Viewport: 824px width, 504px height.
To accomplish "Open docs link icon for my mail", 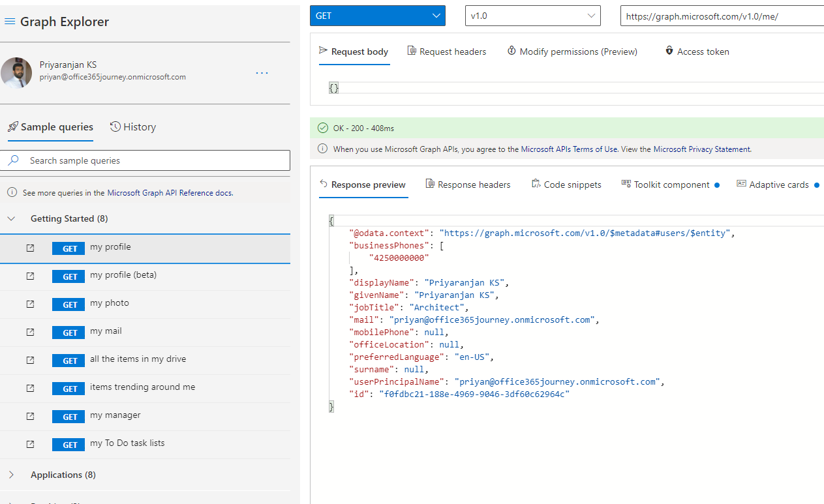I will pyautogui.click(x=30, y=332).
